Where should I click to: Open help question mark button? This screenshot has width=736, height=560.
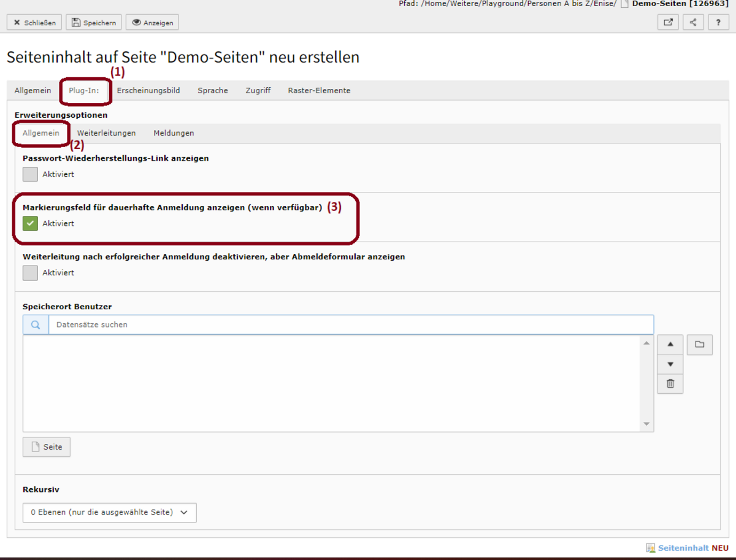coord(718,23)
